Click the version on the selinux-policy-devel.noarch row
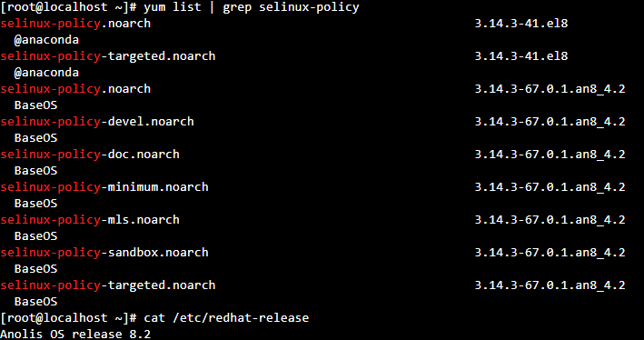 point(550,122)
